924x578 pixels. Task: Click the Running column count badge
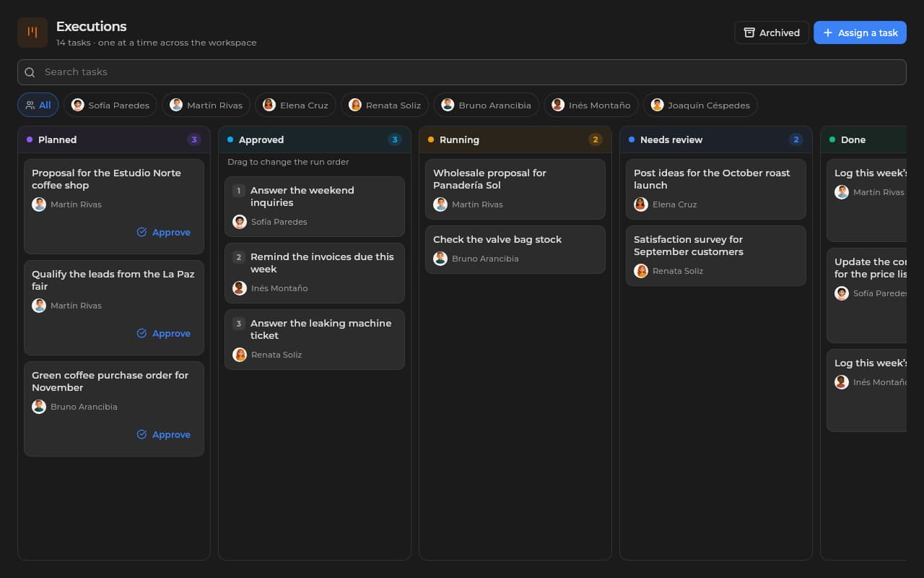596,139
